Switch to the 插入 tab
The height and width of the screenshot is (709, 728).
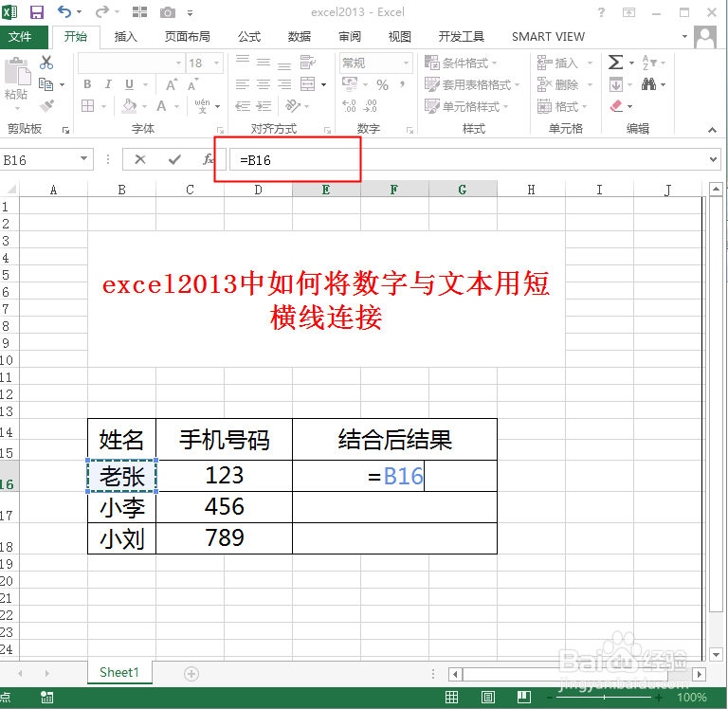pyautogui.click(x=125, y=37)
